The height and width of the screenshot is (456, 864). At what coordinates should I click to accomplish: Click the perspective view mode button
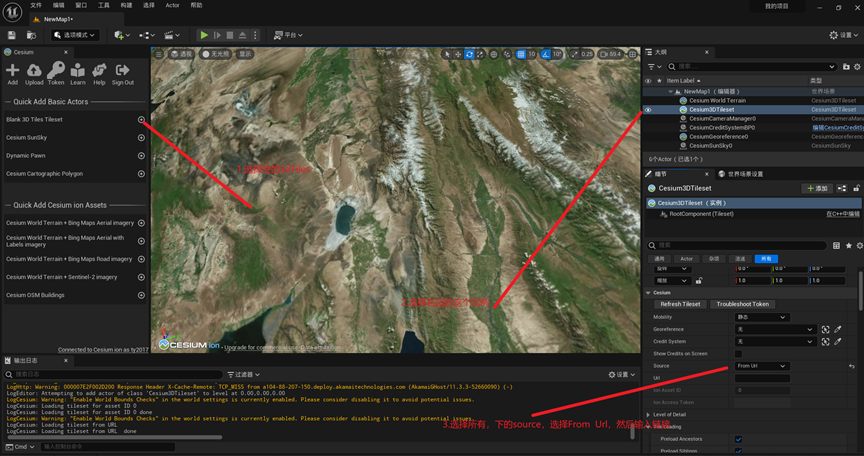coord(181,54)
